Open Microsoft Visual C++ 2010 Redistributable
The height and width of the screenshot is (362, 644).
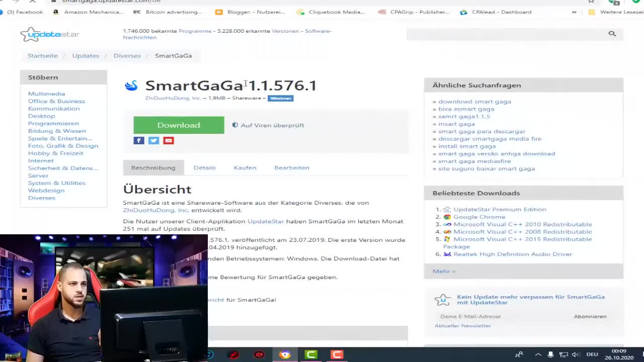pos(523,224)
